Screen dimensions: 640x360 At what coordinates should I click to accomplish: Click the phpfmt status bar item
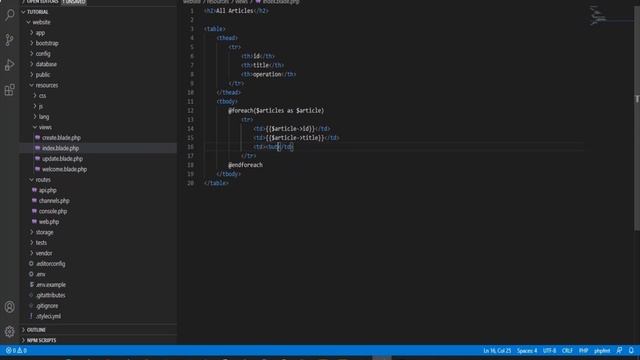click(602, 351)
